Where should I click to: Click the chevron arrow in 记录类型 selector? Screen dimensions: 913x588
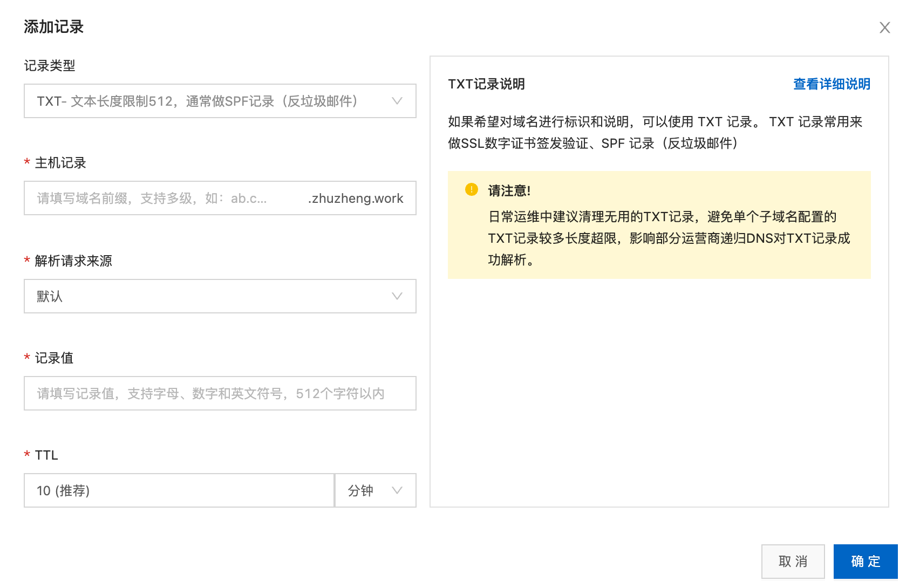[x=397, y=101]
